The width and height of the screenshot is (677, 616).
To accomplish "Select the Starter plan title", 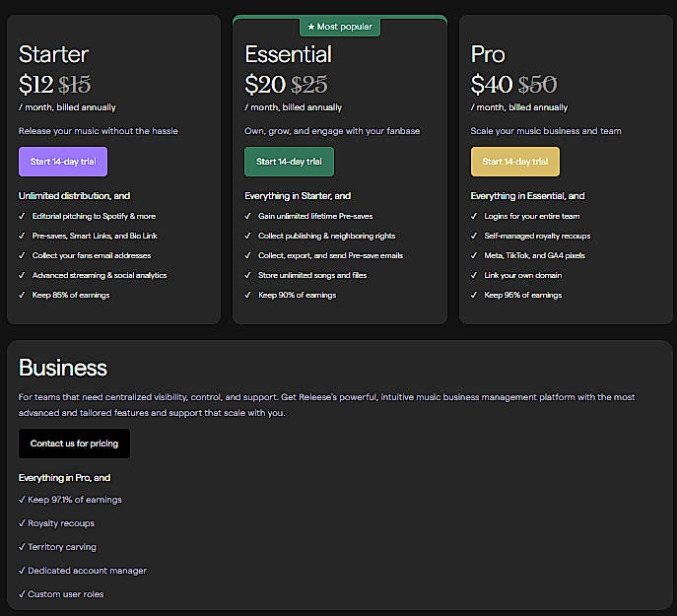I will (53, 54).
